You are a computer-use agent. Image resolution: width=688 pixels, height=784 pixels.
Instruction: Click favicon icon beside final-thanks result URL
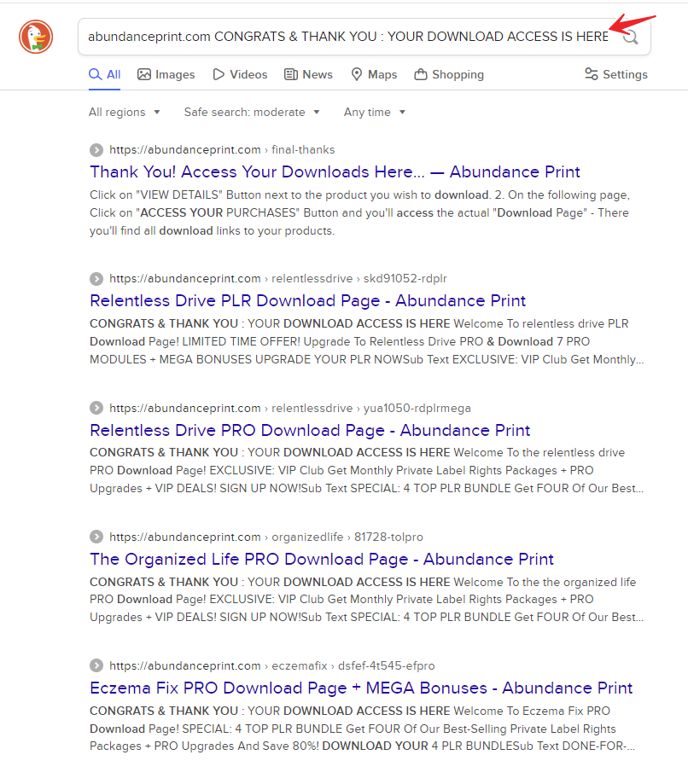[96, 150]
